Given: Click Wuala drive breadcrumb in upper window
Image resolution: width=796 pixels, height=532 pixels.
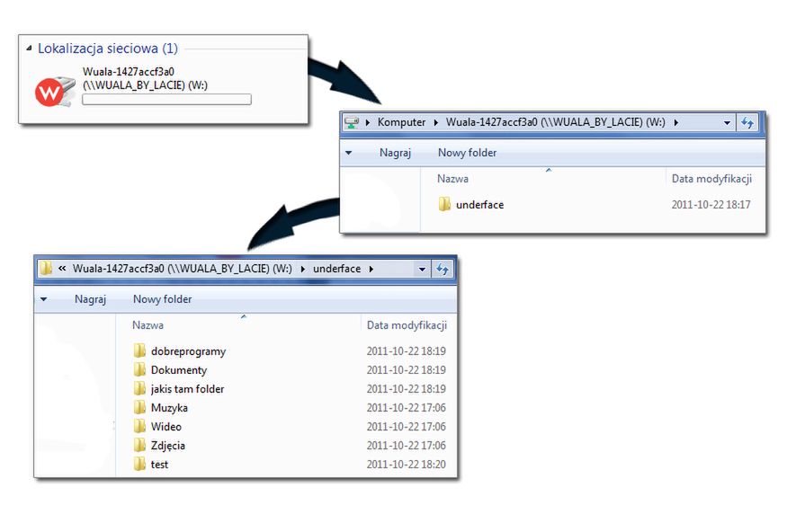Looking at the screenshot, I should point(555,122).
